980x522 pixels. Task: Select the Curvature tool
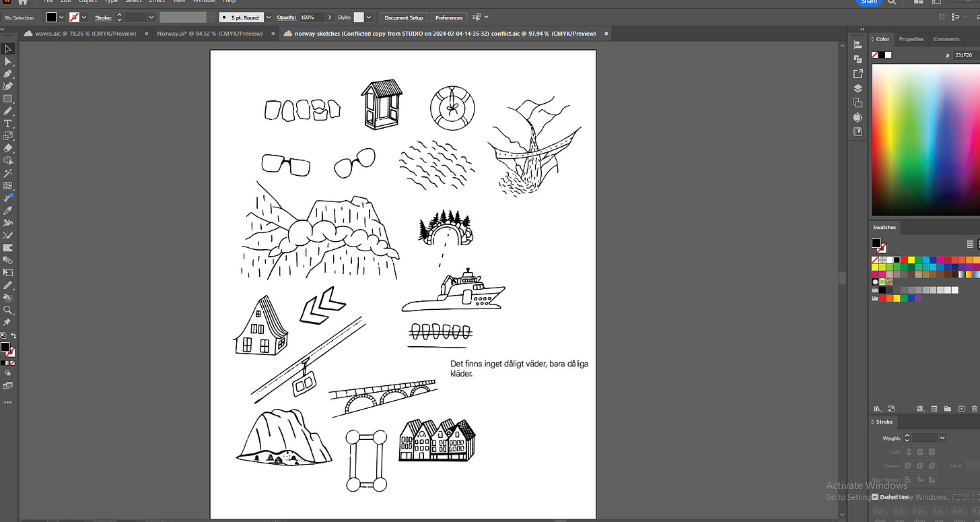point(8,86)
